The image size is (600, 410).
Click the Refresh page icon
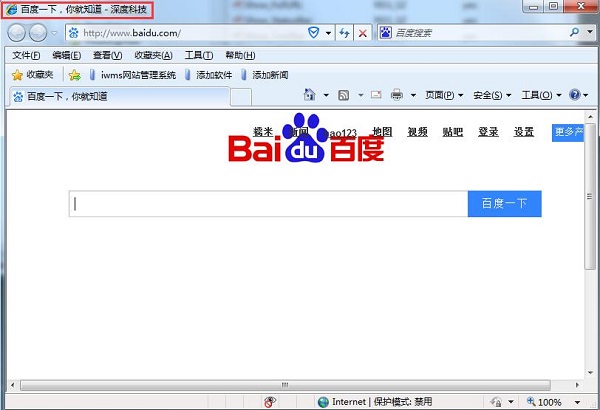click(x=344, y=33)
